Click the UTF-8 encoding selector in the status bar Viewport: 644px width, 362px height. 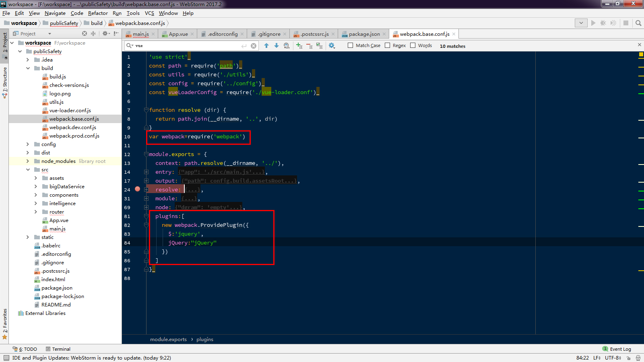(x=613, y=358)
